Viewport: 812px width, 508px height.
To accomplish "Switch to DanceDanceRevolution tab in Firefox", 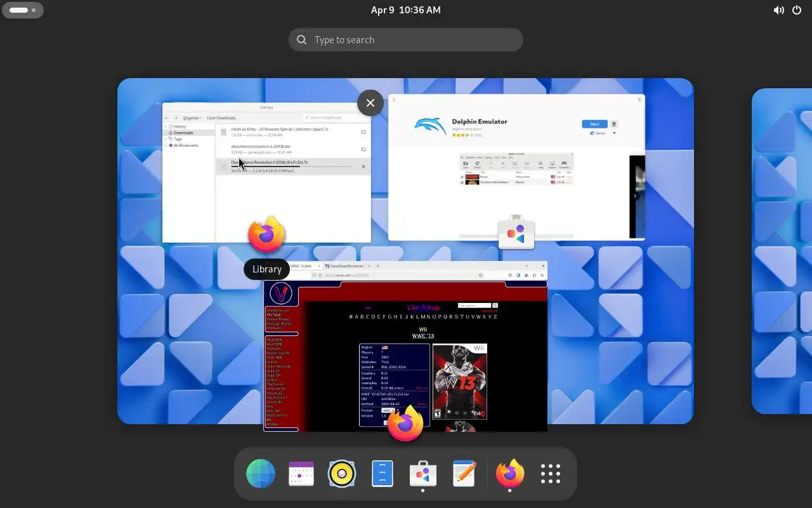I will (347, 266).
